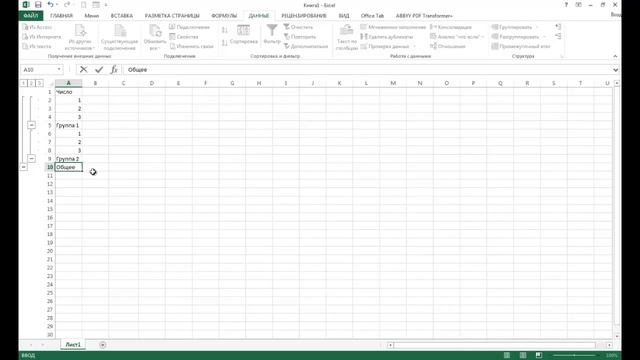Viewport: 640px width, 360px height.
Task: Click the Мгновенное заполнение flash fill icon
Action: pos(364,27)
